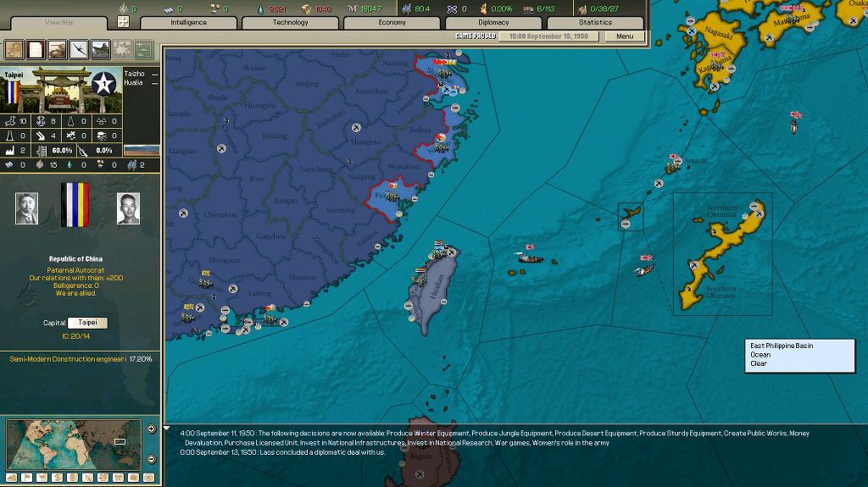
Task: Select the Hualian province on Taiwan
Action: click(x=437, y=287)
